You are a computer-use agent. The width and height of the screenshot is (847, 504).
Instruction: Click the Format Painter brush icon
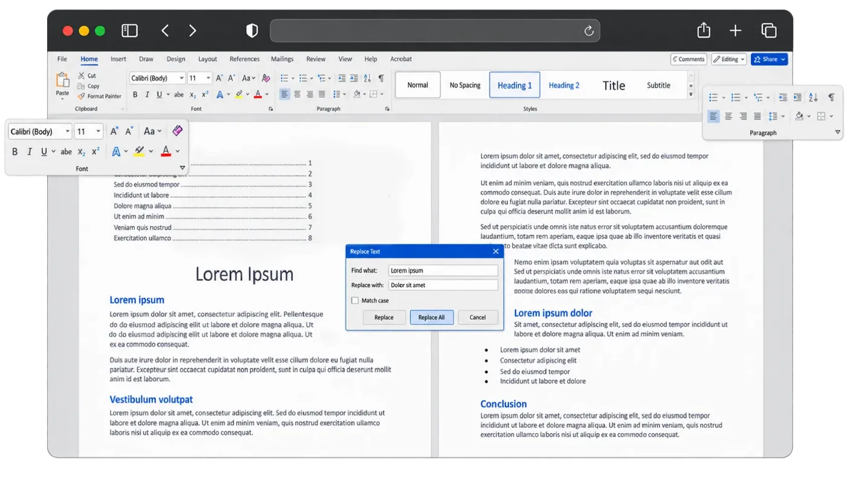click(x=81, y=96)
